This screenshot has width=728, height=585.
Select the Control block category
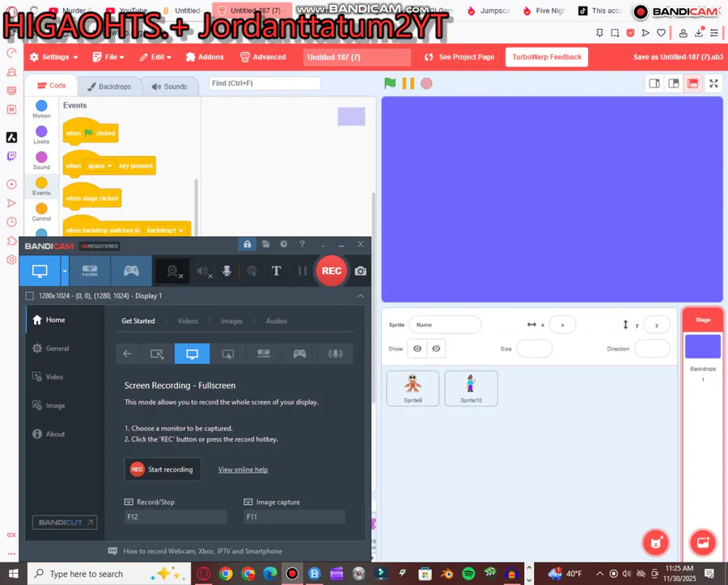41,212
